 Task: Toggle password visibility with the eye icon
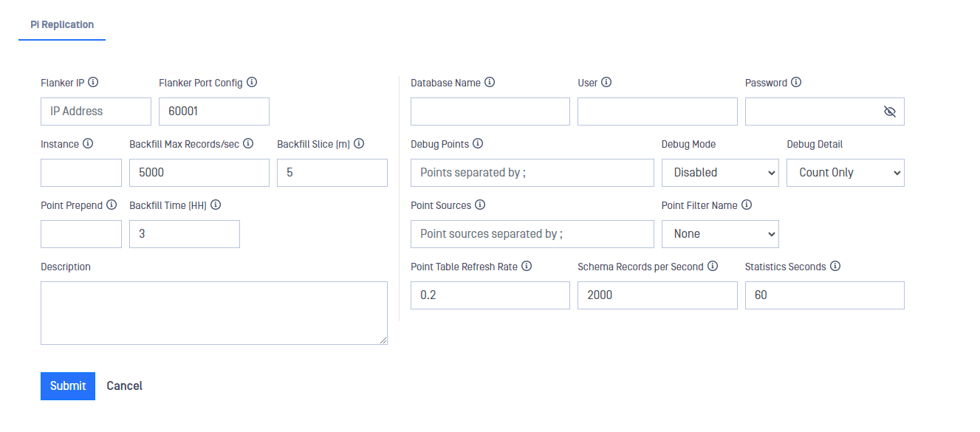point(889,112)
